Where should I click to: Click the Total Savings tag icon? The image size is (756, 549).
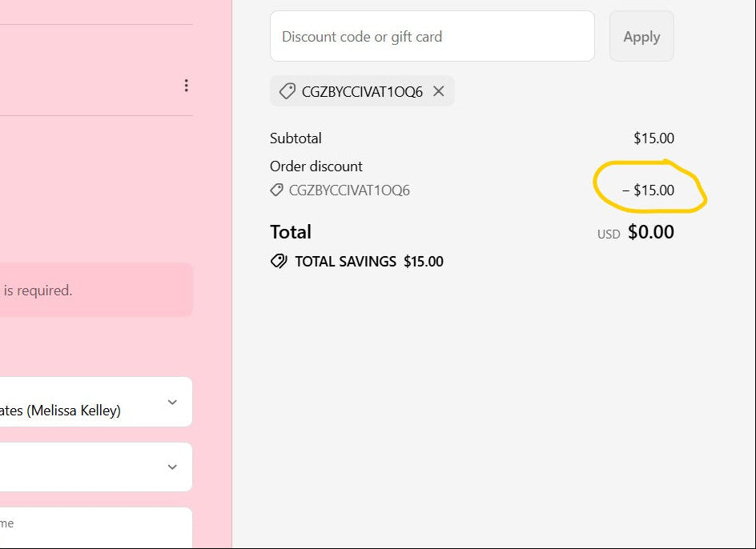coord(279,262)
